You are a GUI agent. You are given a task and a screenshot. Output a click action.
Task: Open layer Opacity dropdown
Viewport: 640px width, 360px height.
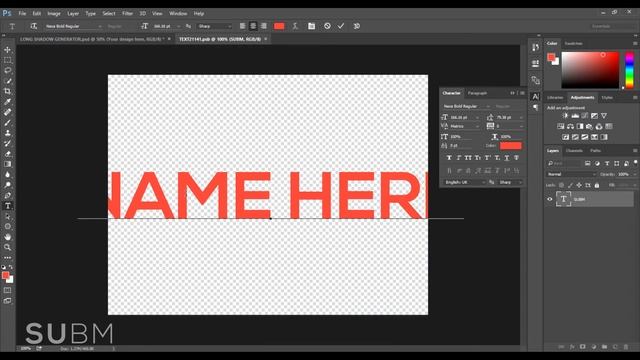[x=635, y=174]
